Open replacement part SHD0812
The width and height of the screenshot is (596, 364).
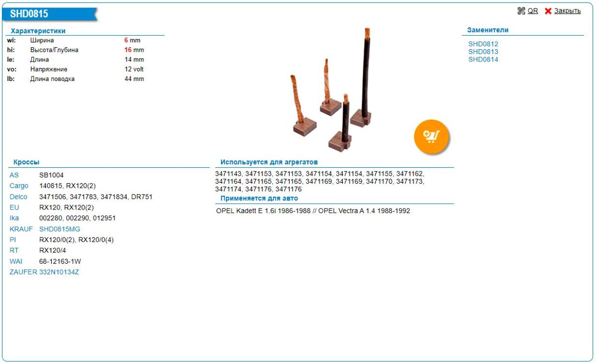tap(483, 44)
